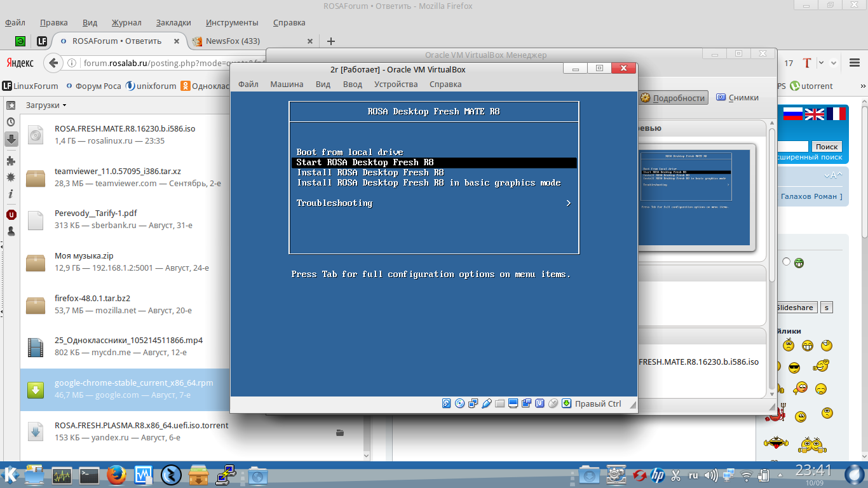Open the downloads icon in Firefox sidebar
The image size is (868, 488).
(x=11, y=139)
